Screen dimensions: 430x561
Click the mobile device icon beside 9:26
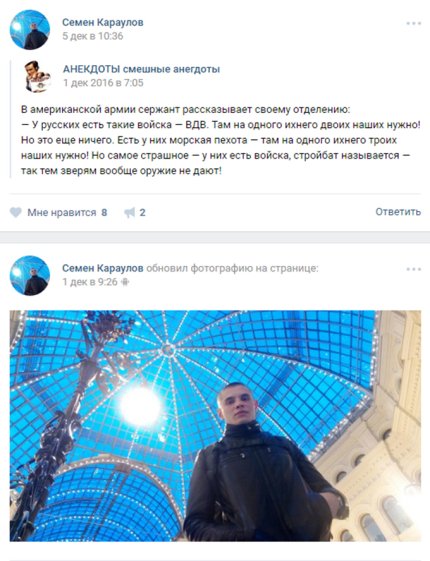(x=125, y=282)
